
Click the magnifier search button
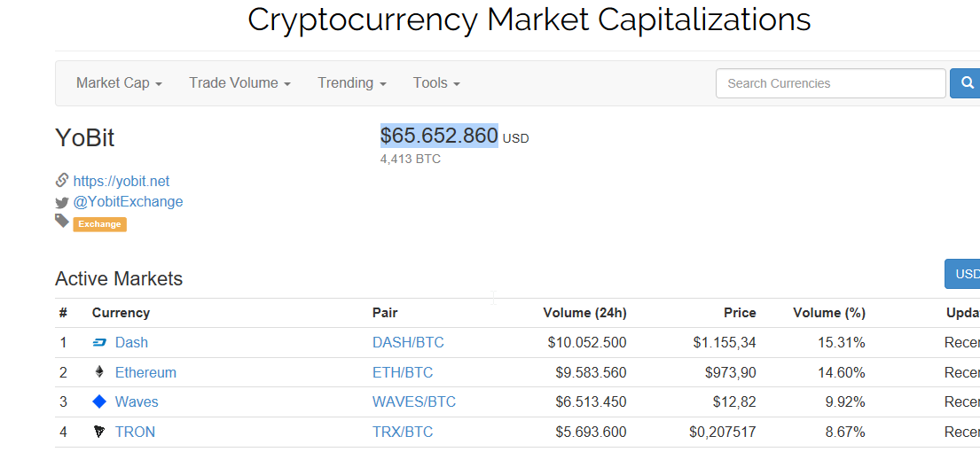(x=966, y=83)
